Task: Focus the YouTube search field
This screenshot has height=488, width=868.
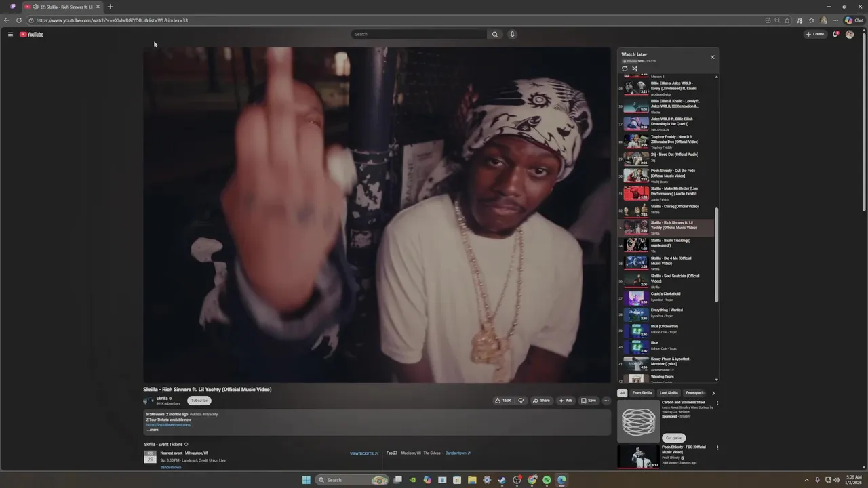Action: (419, 34)
